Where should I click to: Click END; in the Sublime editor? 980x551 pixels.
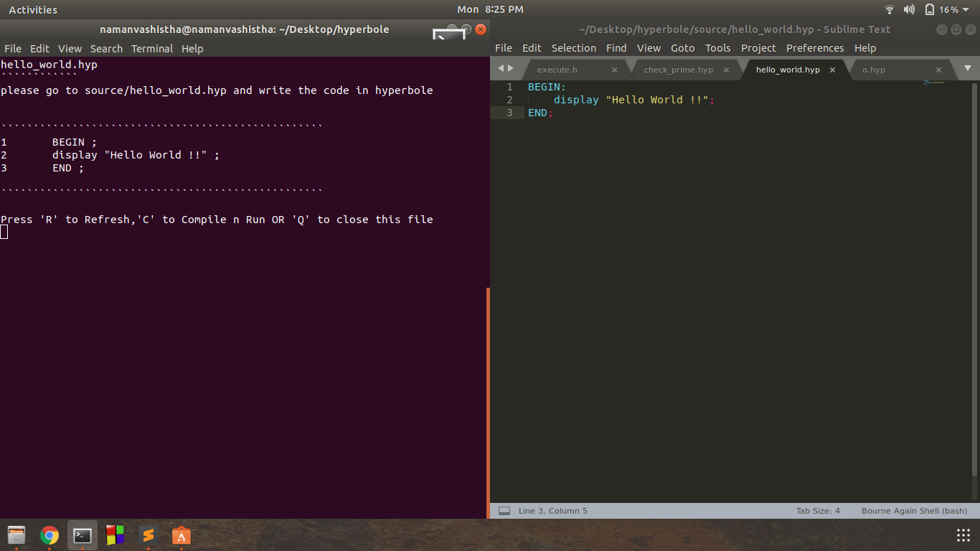click(540, 113)
